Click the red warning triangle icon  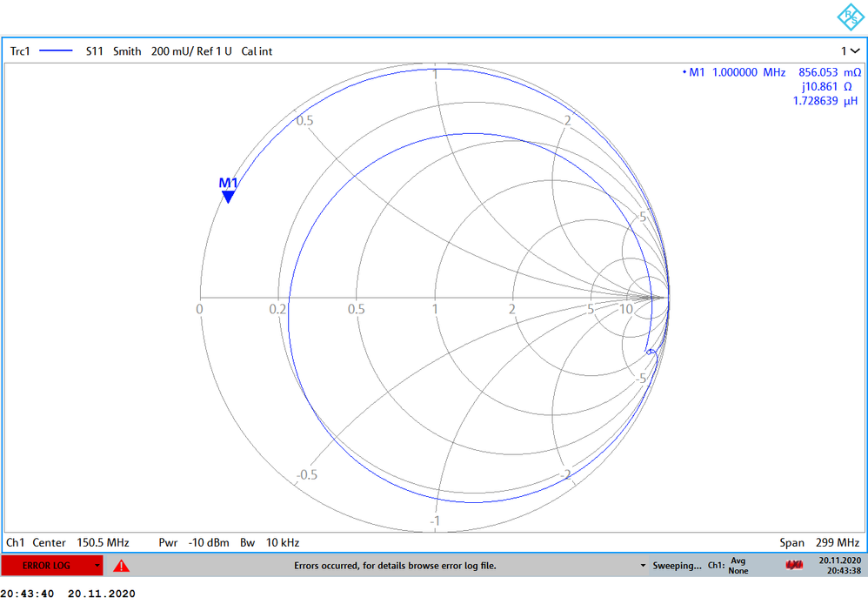(x=121, y=566)
